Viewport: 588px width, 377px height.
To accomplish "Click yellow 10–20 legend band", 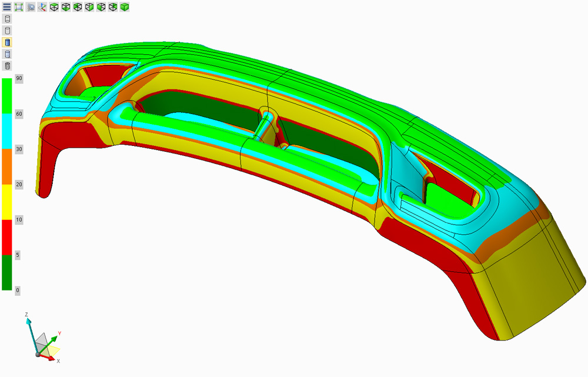I will pyautogui.click(x=6, y=202).
